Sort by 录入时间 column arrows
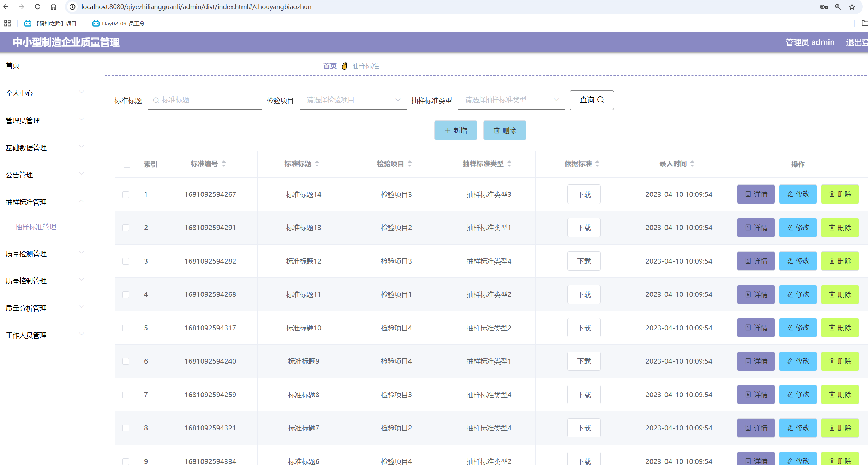 692,164
